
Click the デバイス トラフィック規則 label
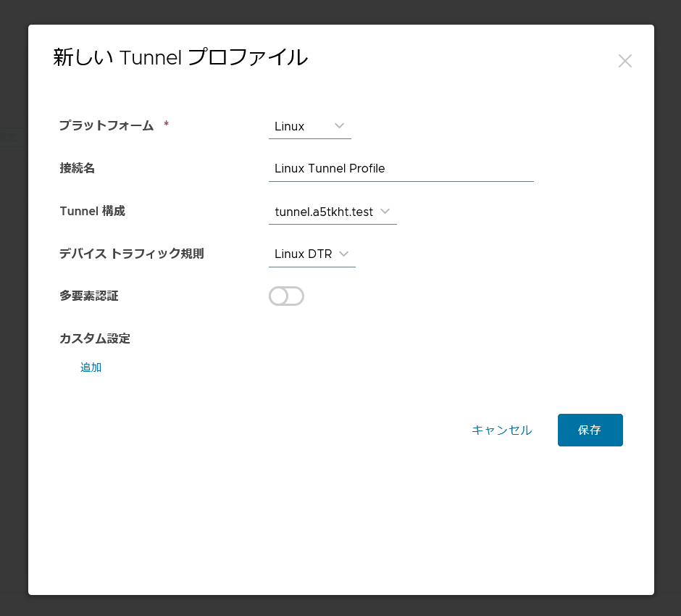132,254
